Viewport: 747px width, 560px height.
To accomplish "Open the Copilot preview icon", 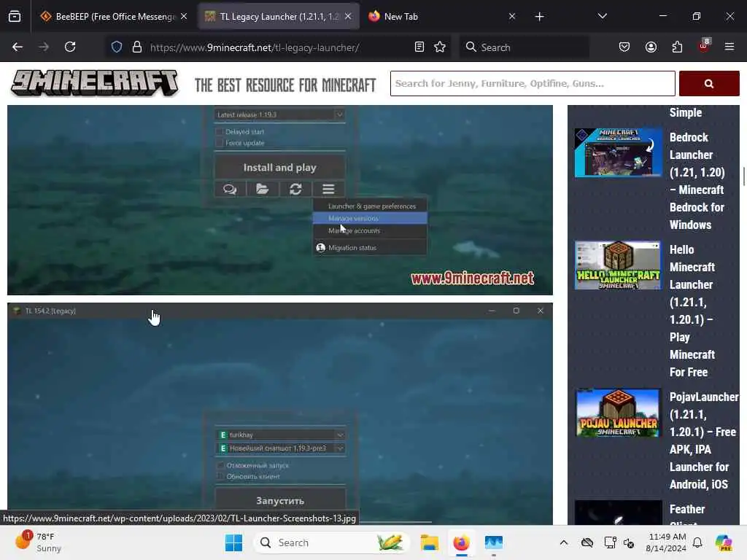I will click(724, 542).
